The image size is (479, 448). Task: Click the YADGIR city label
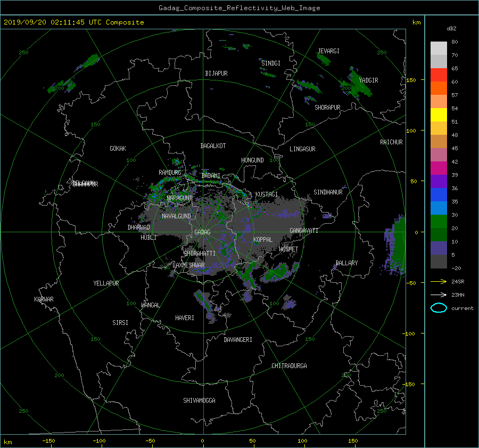368,80
